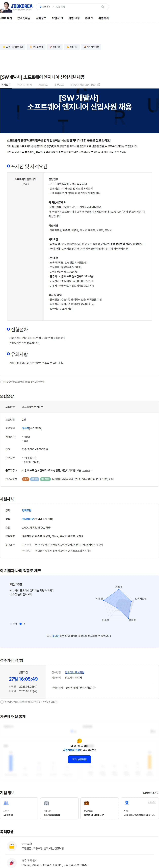Click the 로그인 link under the chart
159x868 pixels.
pyautogui.click(x=56, y=636)
